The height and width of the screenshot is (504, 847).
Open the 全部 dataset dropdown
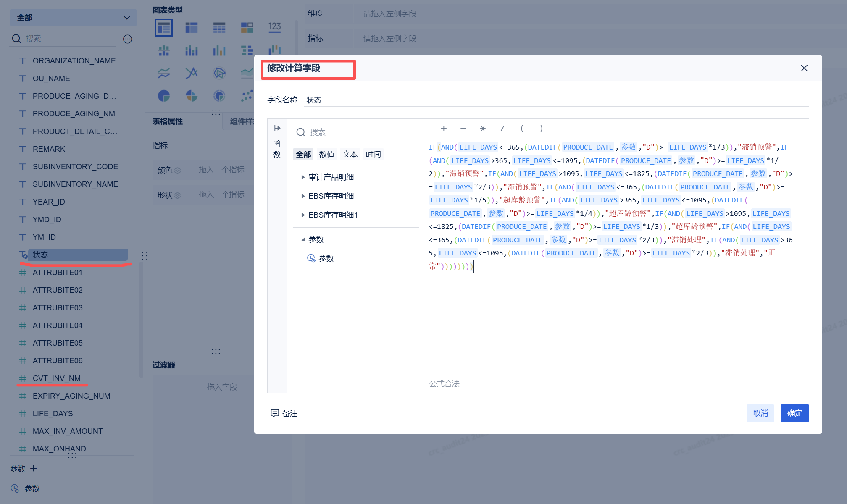pos(73,18)
